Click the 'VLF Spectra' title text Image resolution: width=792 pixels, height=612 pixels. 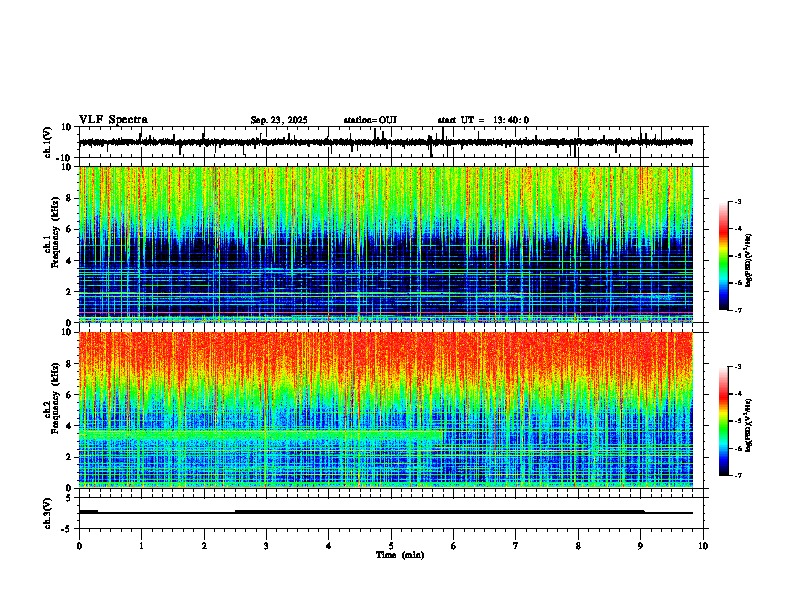tap(113, 120)
